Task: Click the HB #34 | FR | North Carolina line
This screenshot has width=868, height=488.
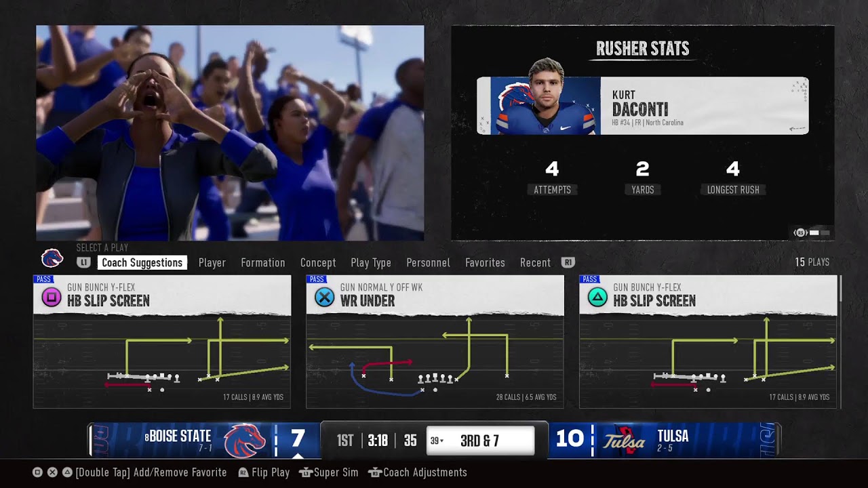Action: tap(648, 123)
